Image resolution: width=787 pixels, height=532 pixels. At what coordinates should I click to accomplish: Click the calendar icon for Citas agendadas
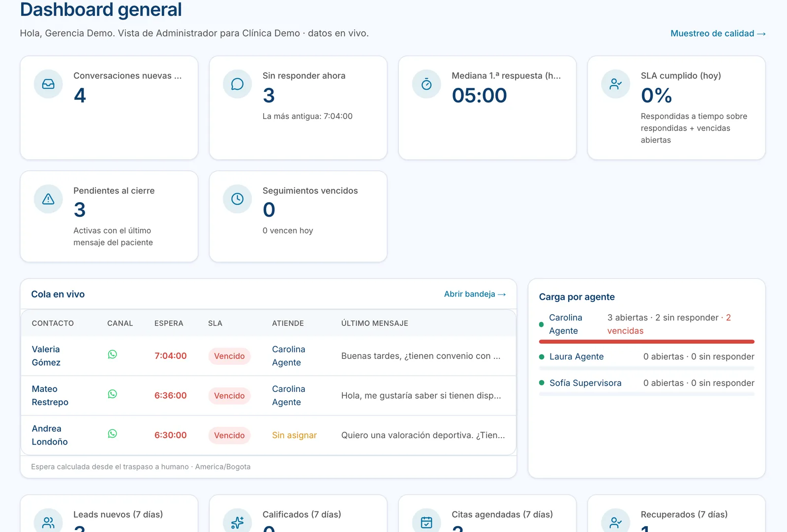point(426,522)
